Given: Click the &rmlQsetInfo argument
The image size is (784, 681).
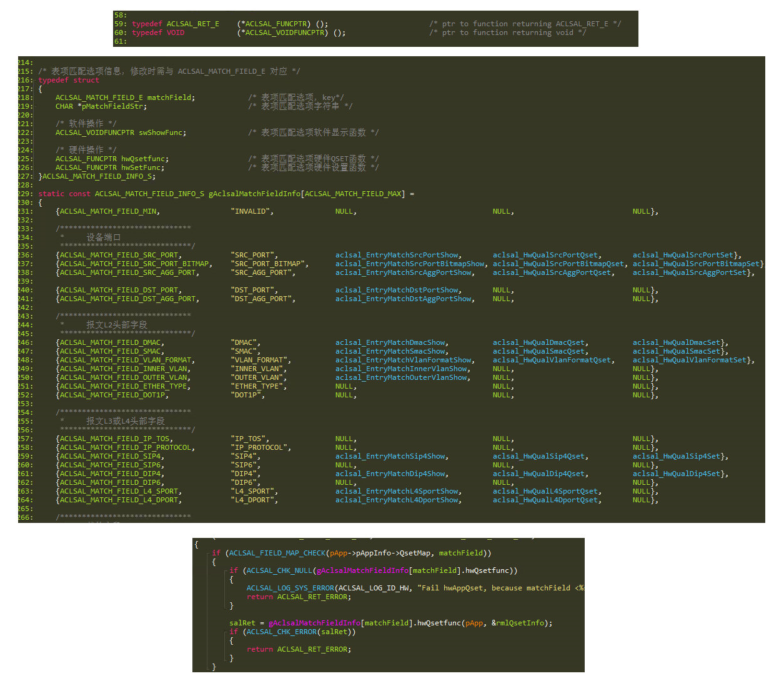Looking at the screenshot, I should tap(517, 623).
